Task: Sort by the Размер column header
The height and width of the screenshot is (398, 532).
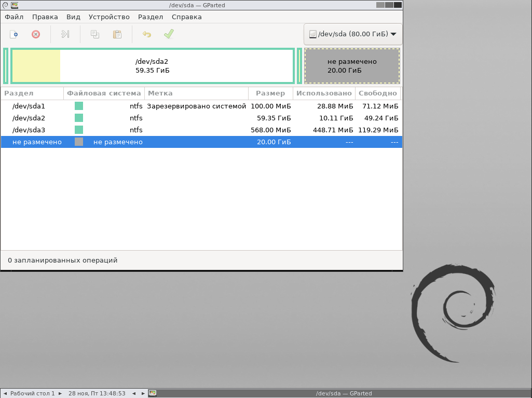Action: tap(270, 93)
